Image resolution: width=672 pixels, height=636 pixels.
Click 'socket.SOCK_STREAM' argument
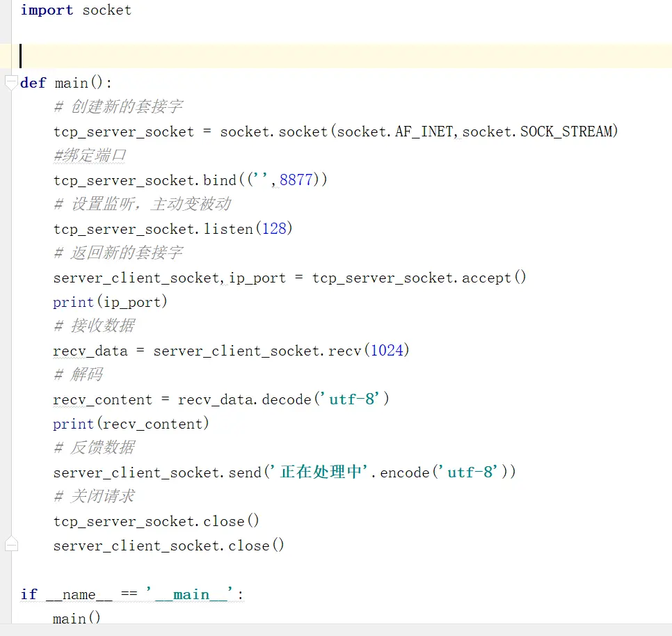click(540, 132)
